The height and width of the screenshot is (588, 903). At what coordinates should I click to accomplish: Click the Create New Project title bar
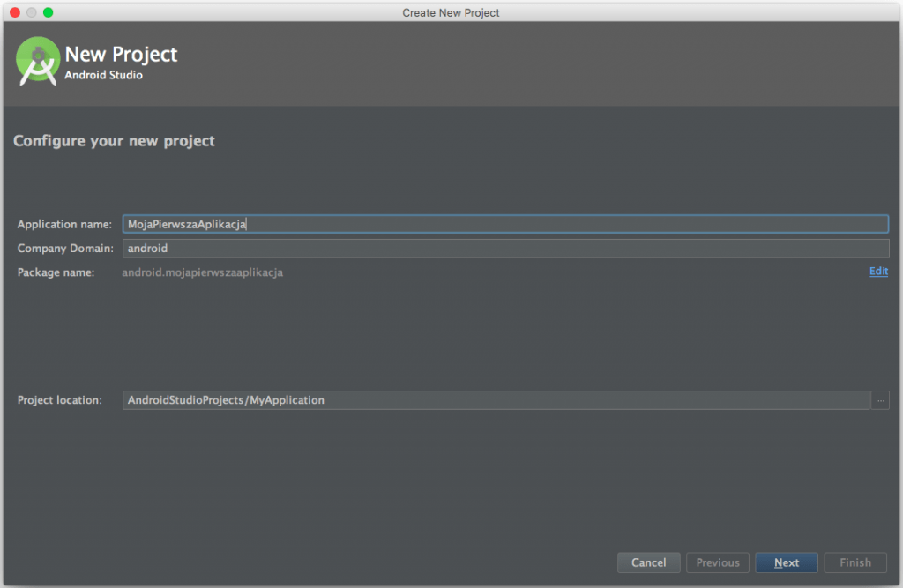point(451,12)
